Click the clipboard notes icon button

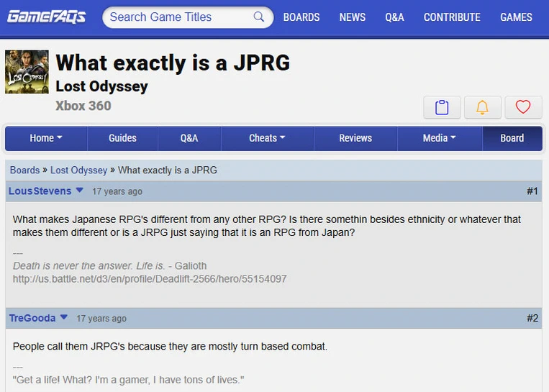442,107
